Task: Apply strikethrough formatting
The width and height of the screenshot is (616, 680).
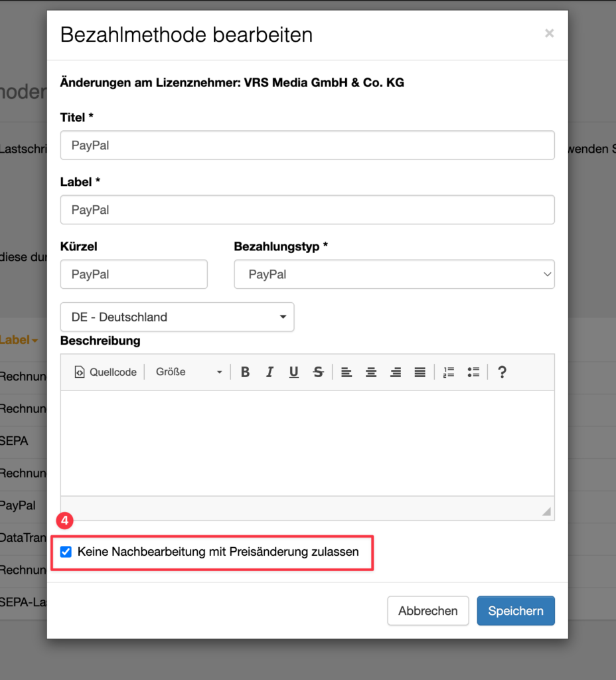Action: (318, 372)
